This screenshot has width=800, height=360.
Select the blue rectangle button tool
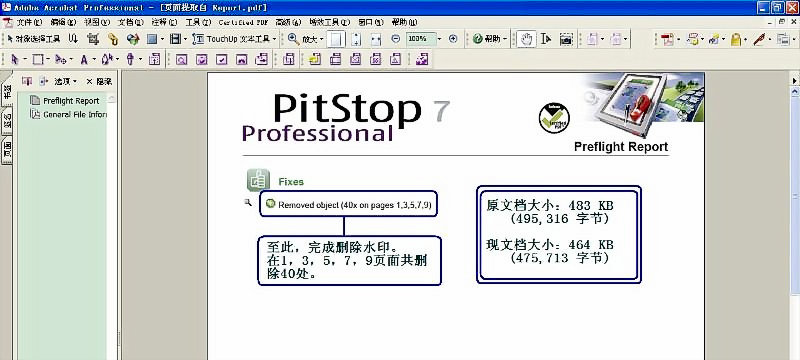(152, 39)
